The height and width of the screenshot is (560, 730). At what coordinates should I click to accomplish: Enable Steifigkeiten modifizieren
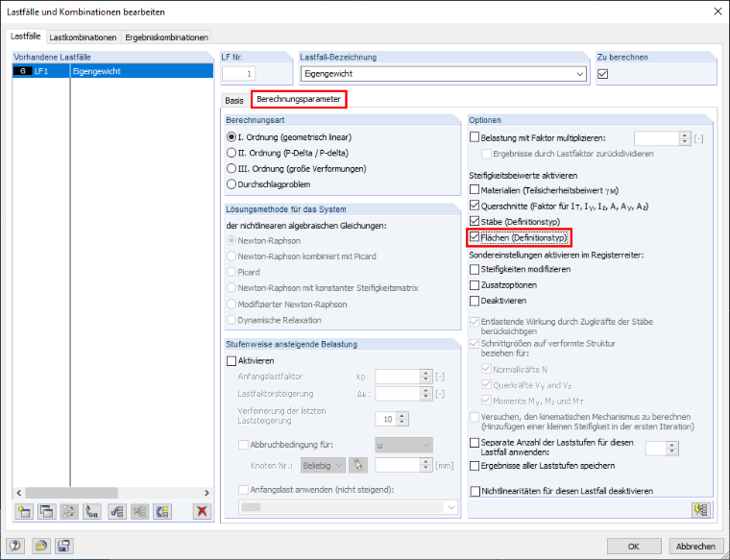(x=474, y=269)
